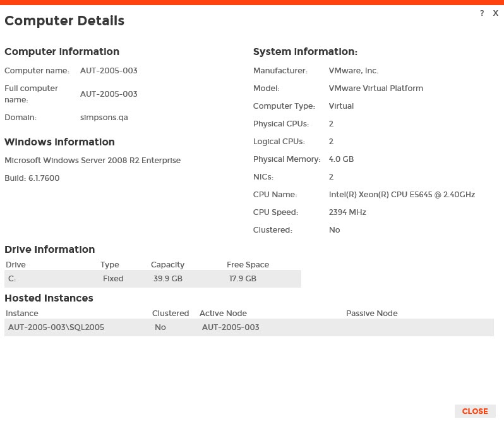Click the Computer Details title heading
Viewport: 504px width, 421px height.
tap(64, 21)
